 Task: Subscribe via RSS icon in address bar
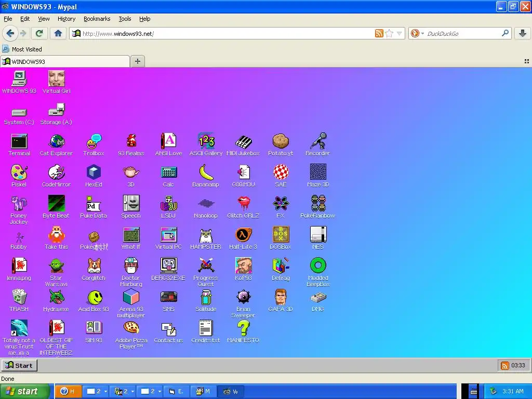click(x=379, y=33)
